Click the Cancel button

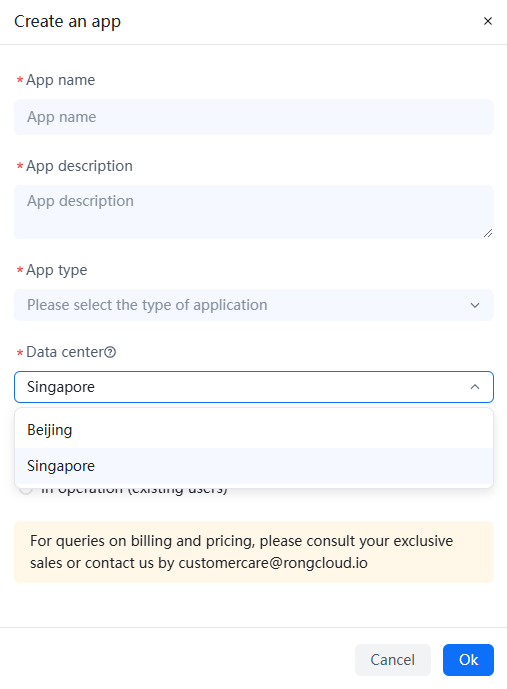tap(393, 660)
